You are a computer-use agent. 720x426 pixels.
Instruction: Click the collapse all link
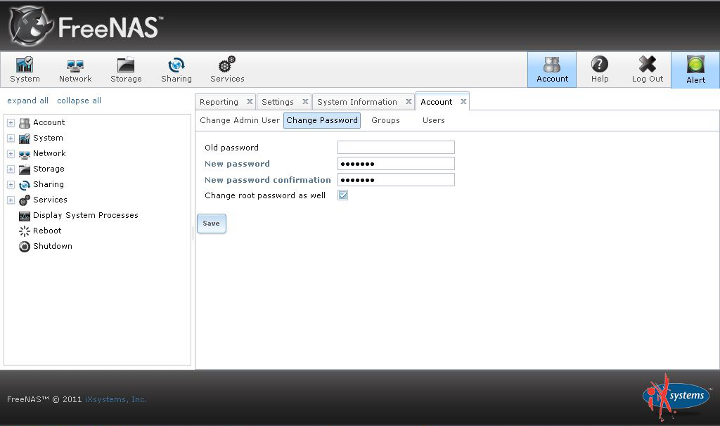[x=79, y=101]
